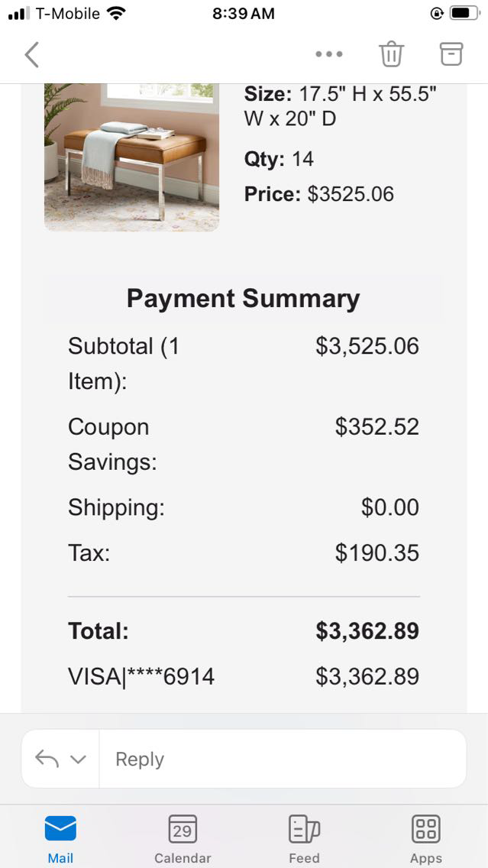The width and height of the screenshot is (488, 868).
Task: Open the Apps tab
Action: (425, 838)
